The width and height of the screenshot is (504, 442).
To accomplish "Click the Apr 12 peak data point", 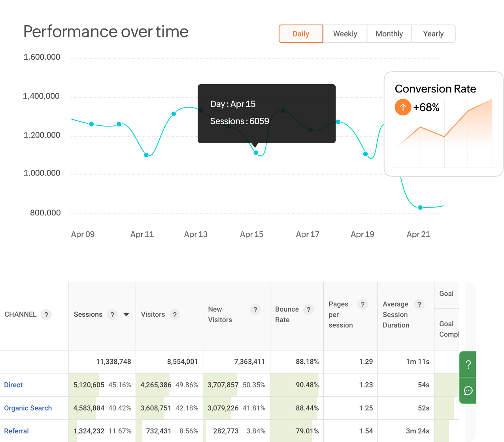I will [x=174, y=114].
